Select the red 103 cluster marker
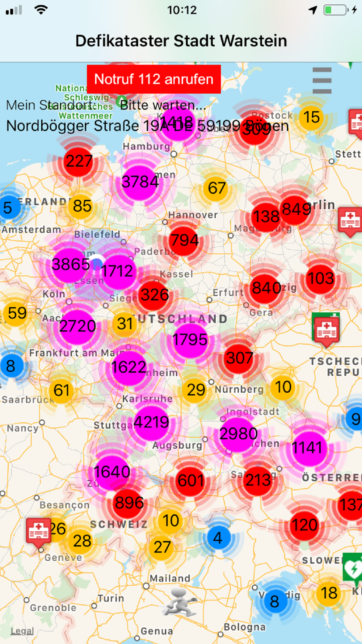Screen dimensions: 362x644 pos(320,279)
